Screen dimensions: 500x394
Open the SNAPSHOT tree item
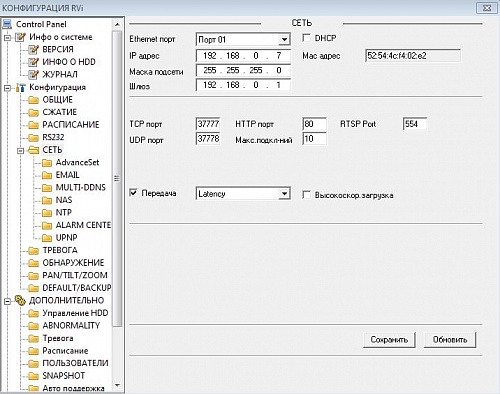[x=63, y=376]
